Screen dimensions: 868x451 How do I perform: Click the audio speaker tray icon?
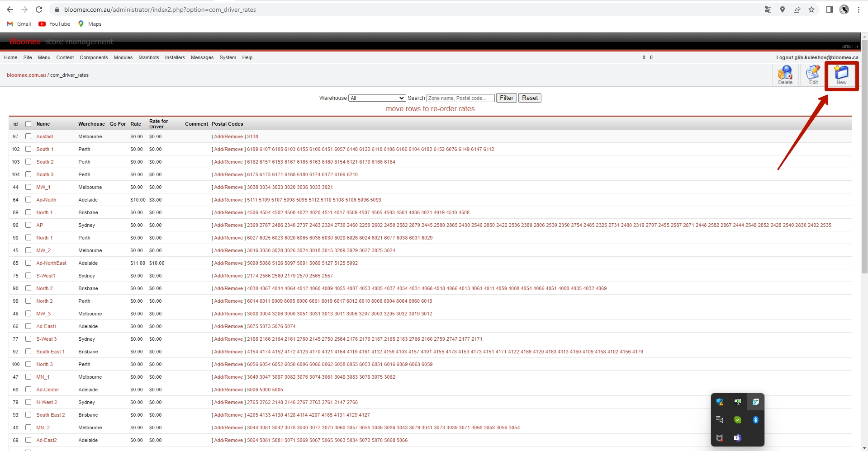[x=720, y=420]
